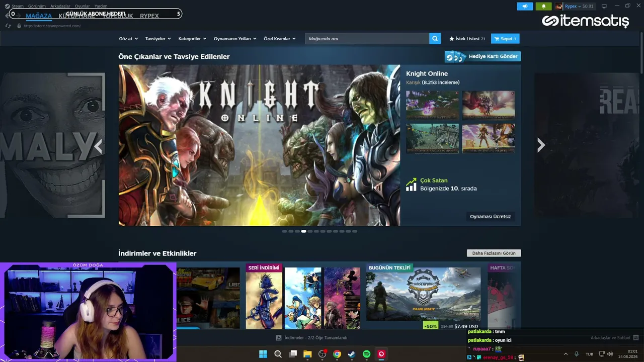Expand the Göz at dropdown
Image resolution: width=644 pixels, height=362 pixels.
pos(128,39)
